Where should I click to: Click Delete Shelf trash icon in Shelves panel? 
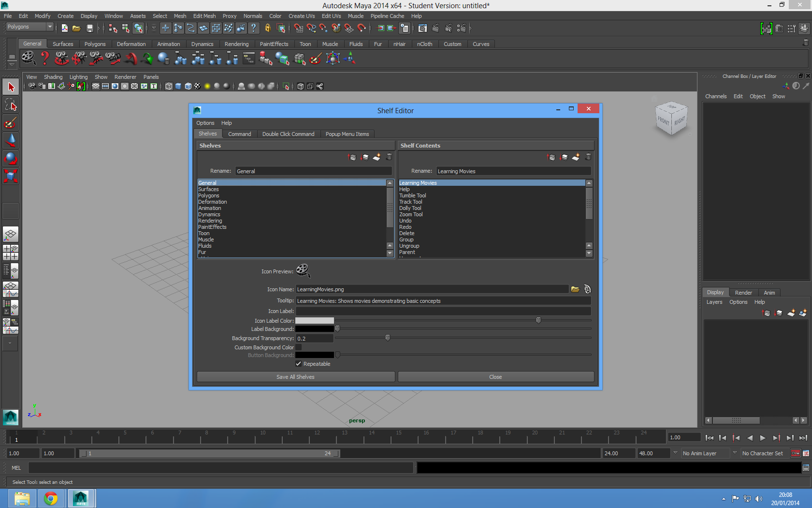pyautogui.click(x=389, y=157)
